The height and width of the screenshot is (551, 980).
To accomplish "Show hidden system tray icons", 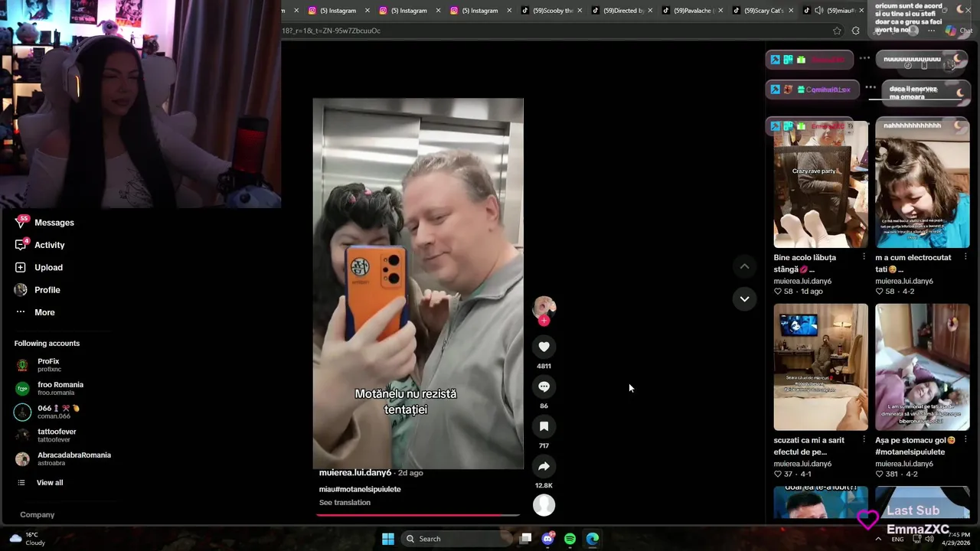I will tap(877, 539).
